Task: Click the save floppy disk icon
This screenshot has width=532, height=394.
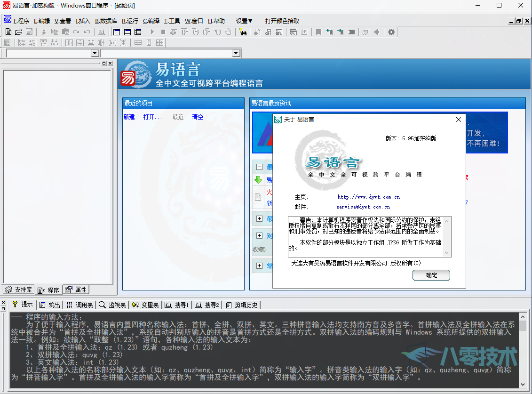Action: pos(29,32)
